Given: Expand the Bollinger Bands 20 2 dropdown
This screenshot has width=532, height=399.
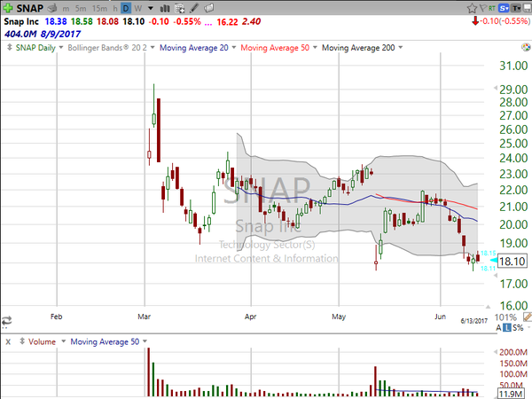Looking at the screenshot, I should coord(153,48).
